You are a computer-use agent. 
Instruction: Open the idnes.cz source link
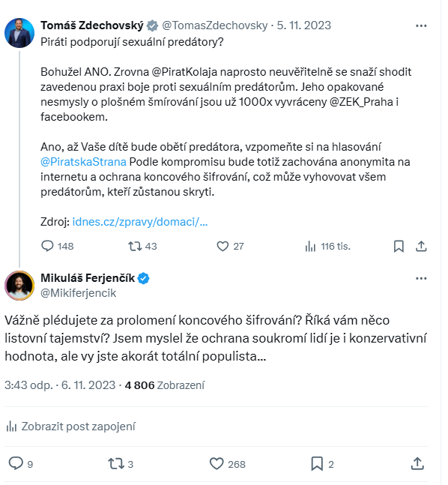point(140,222)
